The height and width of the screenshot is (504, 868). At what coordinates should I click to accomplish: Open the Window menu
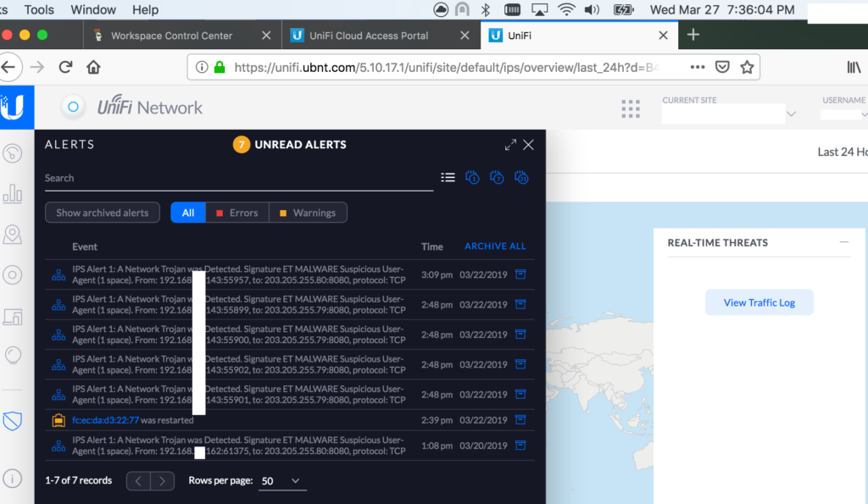click(x=93, y=10)
